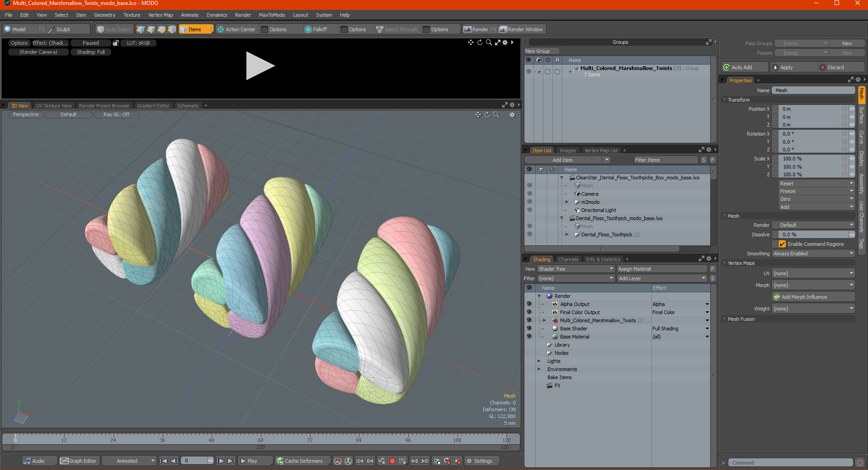
Task: Click Name field containing Mesh
Action: (x=813, y=90)
